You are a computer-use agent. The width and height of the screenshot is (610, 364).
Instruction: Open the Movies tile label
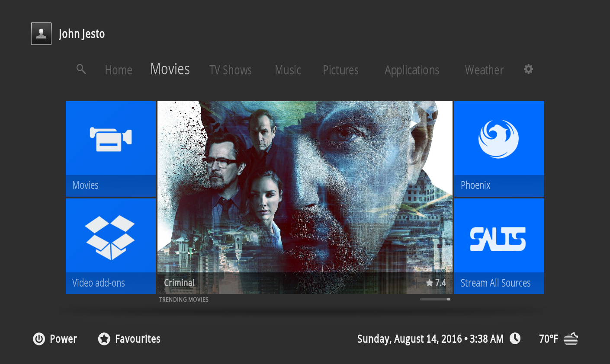(x=85, y=185)
